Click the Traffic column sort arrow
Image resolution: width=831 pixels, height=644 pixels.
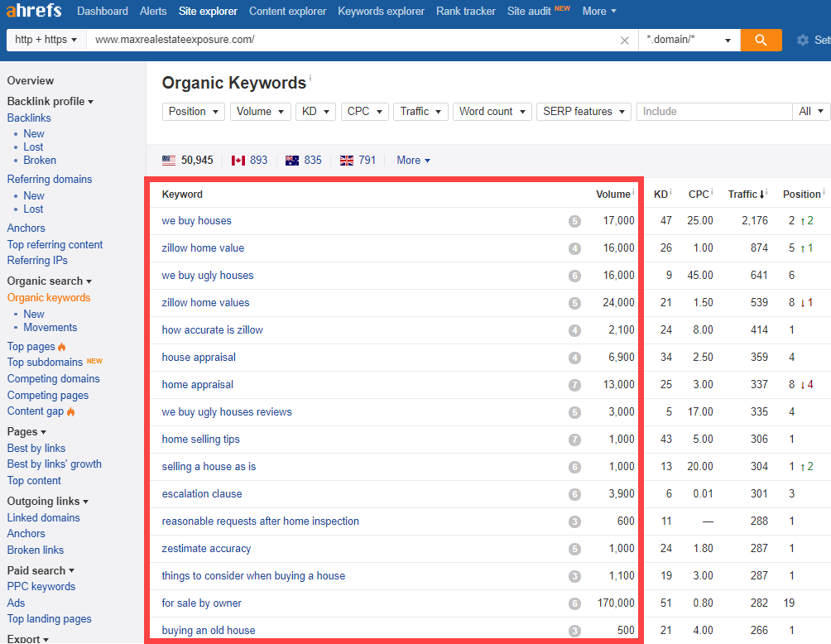tap(762, 195)
